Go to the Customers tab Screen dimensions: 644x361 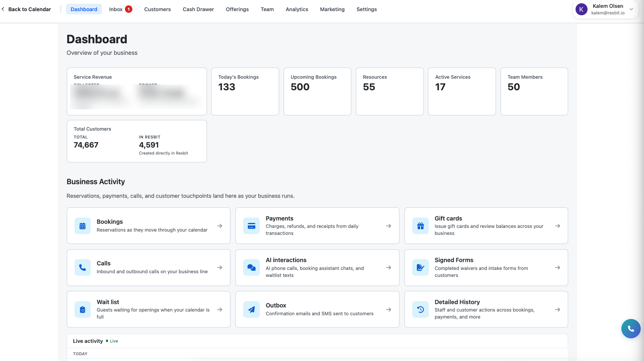click(157, 9)
